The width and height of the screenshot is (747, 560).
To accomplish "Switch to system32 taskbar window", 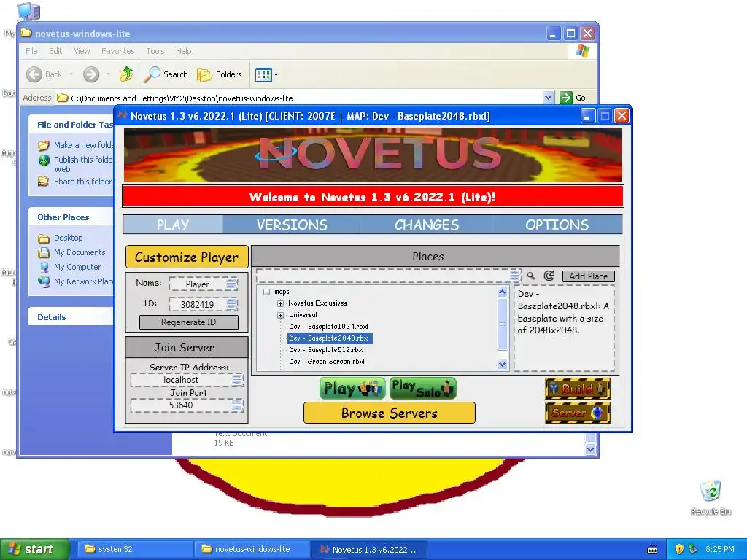I will pyautogui.click(x=135, y=549).
